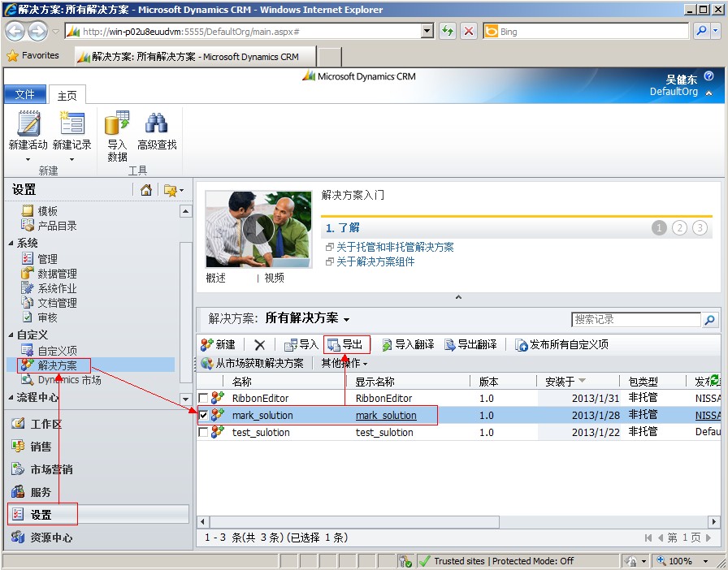The image size is (728, 570).
Task: Switch to the 主页 ribbon tab
Action: [67, 96]
